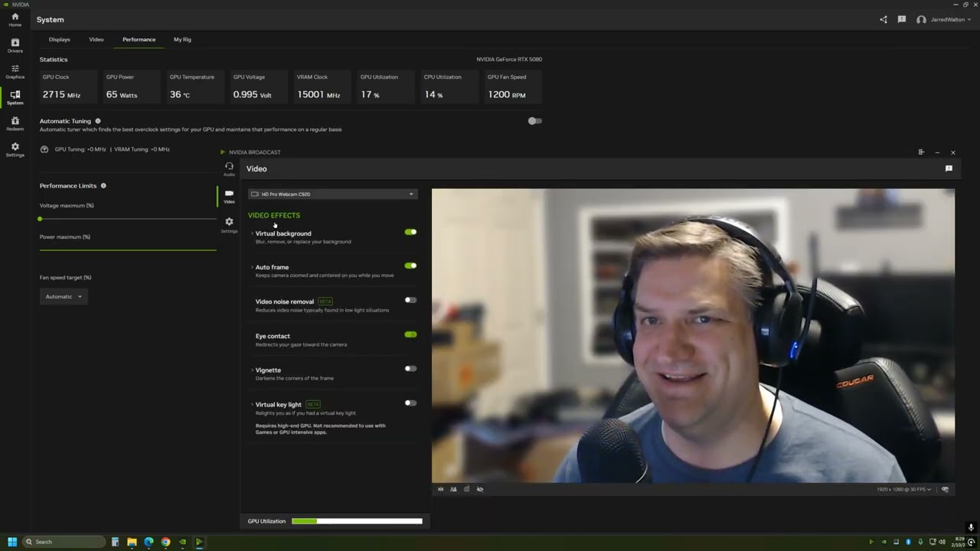The image size is (980, 551).
Task: Click the people icon below the camera preview
Action: coord(453,489)
